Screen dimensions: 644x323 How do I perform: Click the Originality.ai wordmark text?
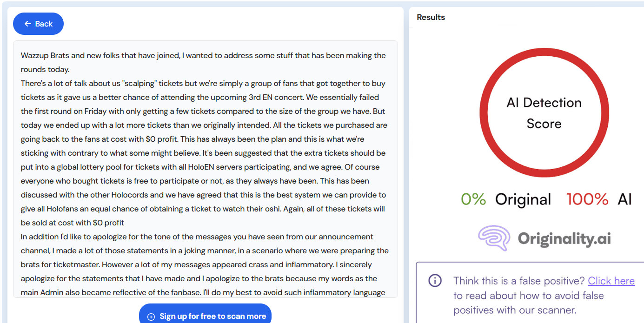coord(564,239)
